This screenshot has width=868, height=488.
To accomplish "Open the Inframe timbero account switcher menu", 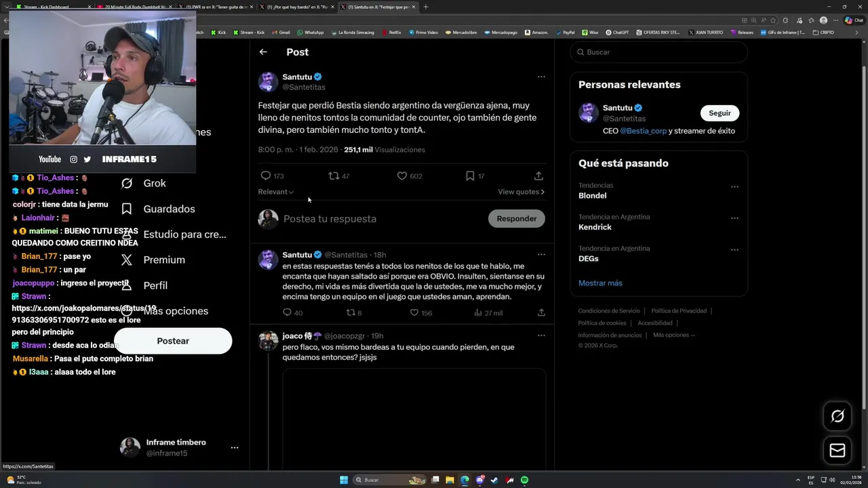I will (x=234, y=447).
